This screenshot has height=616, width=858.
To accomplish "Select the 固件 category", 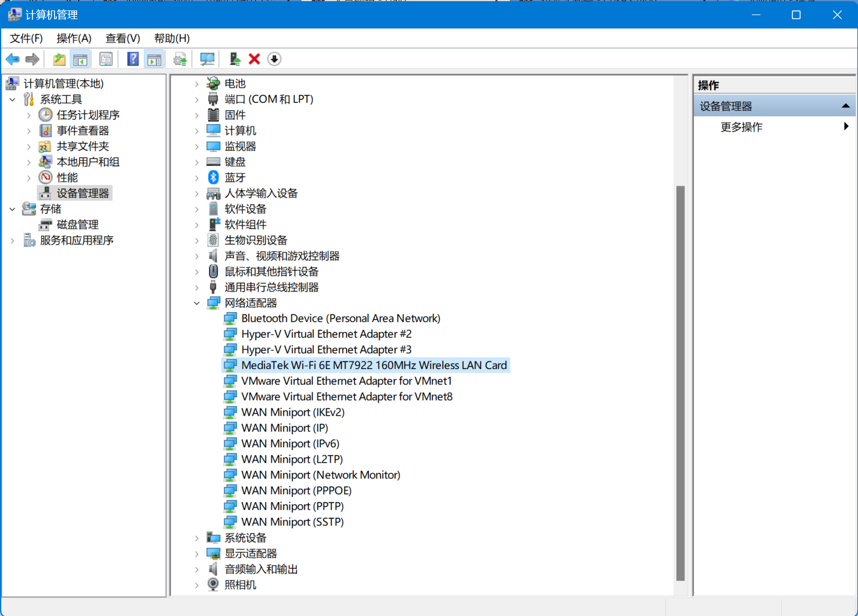I will pyautogui.click(x=235, y=115).
